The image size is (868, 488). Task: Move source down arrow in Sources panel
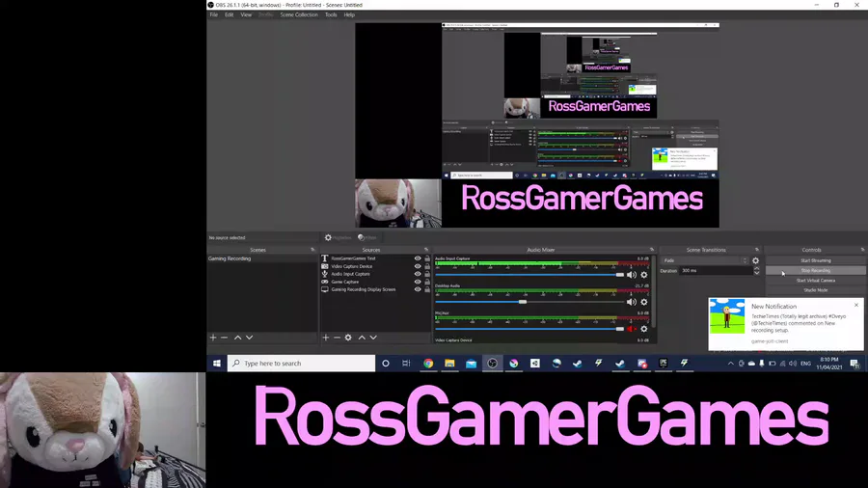(373, 338)
